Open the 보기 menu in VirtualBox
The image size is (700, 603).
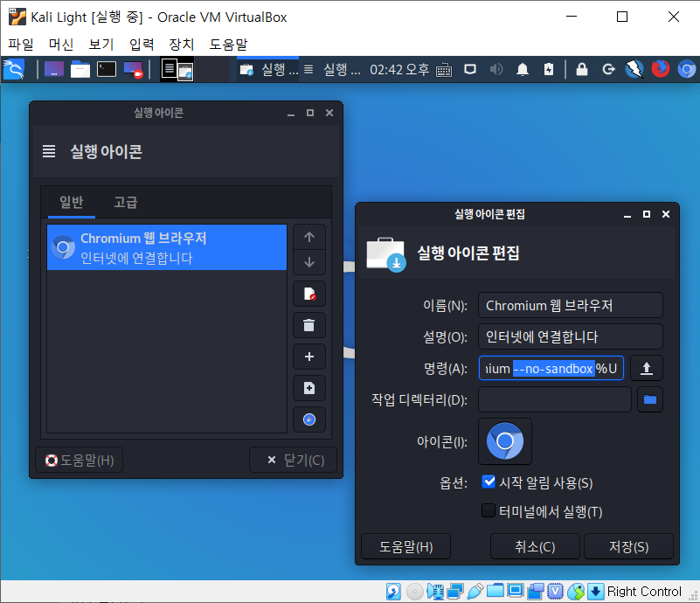pos(100,45)
